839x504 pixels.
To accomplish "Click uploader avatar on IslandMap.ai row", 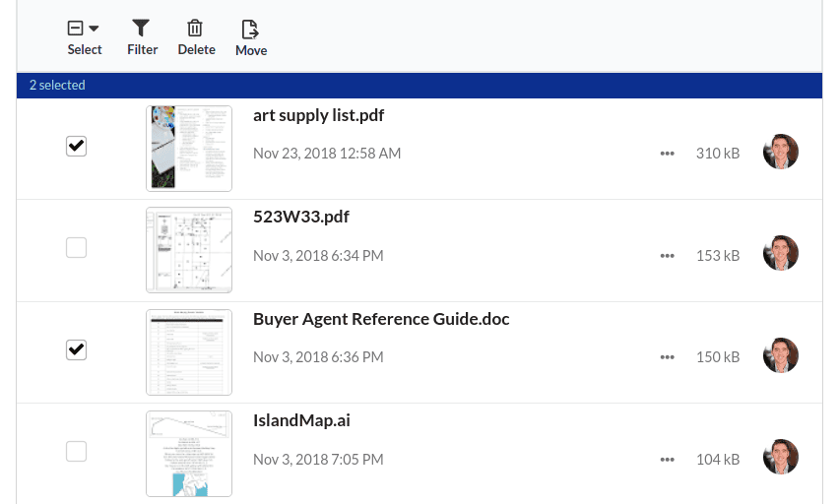I will pyautogui.click(x=781, y=457).
